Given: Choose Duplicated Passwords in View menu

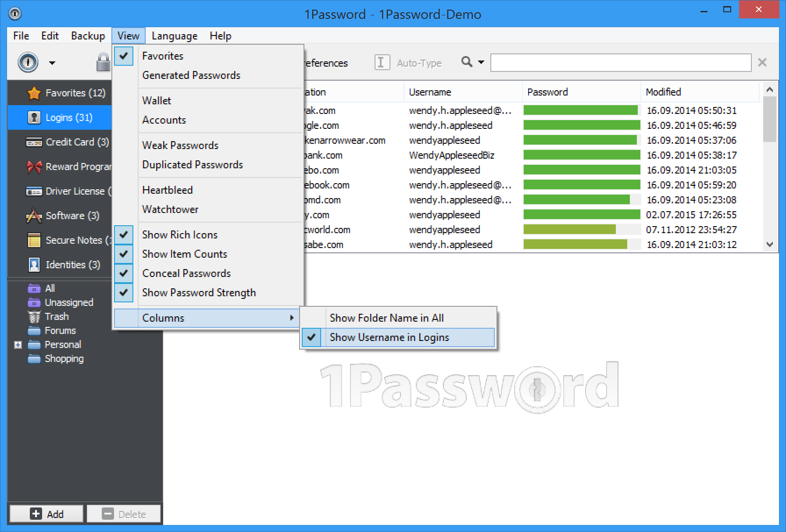Looking at the screenshot, I should [x=208, y=165].
